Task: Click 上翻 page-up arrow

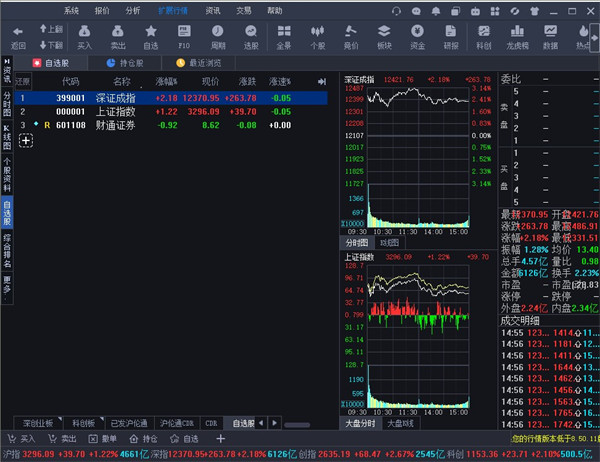Action: coord(51,29)
